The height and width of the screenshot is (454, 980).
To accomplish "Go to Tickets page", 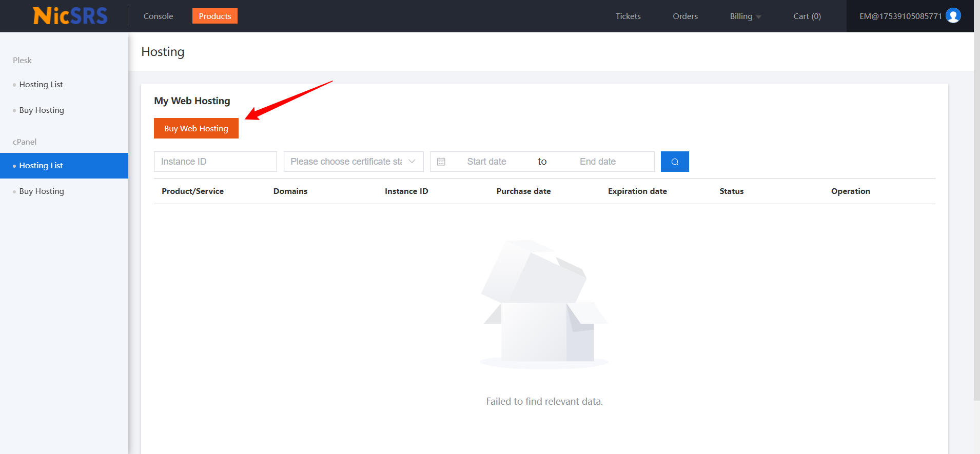I will click(628, 16).
